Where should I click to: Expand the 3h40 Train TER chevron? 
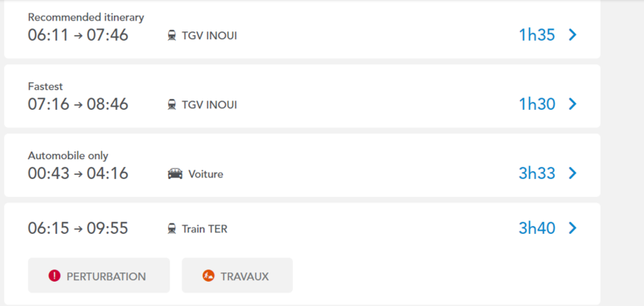[573, 228]
